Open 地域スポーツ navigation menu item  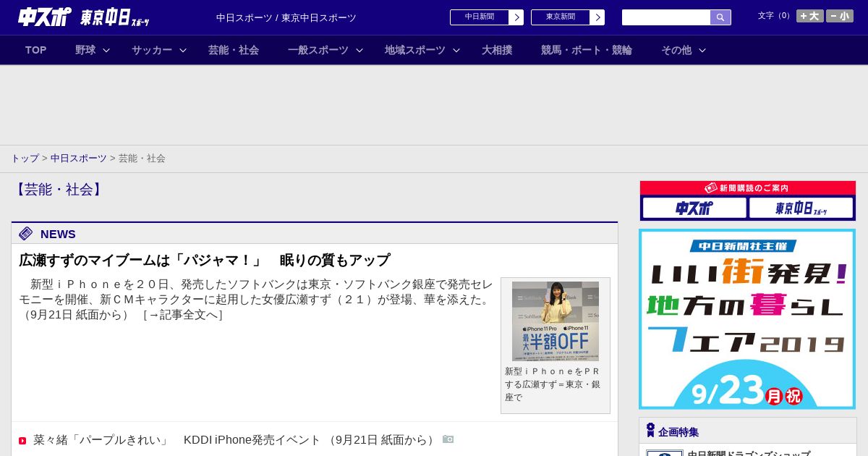415,50
